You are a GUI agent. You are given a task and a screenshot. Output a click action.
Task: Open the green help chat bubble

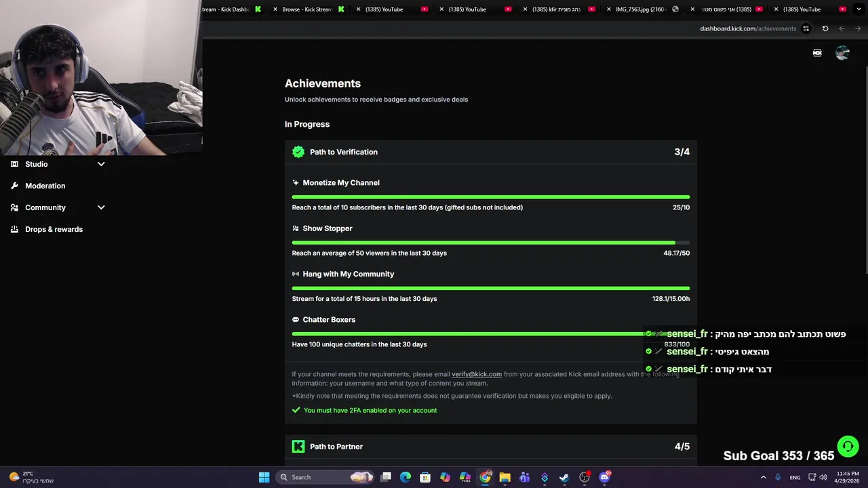pyautogui.click(x=848, y=447)
